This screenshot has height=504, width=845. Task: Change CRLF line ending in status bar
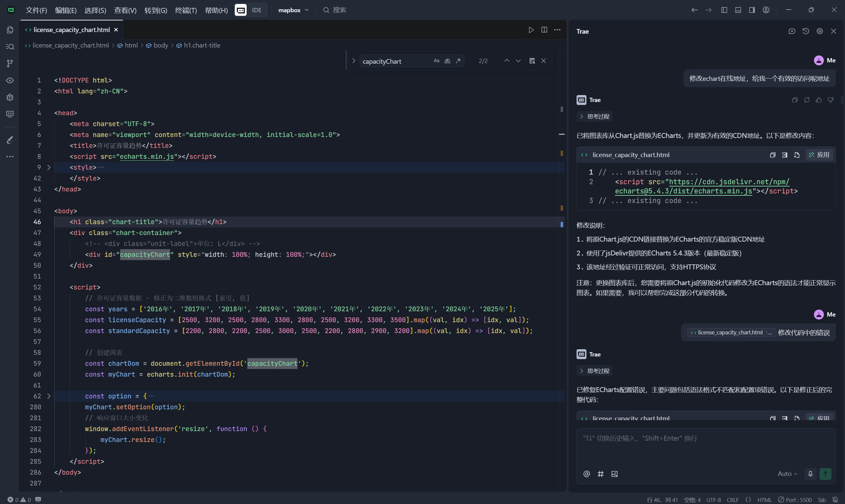732,500
